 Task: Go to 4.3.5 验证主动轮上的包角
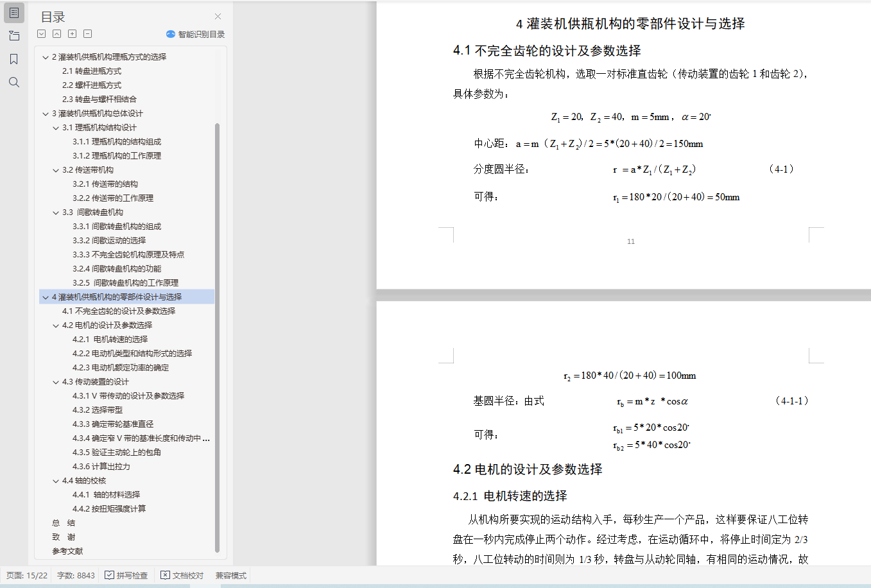pyautogui.click(x=117, y=453)
